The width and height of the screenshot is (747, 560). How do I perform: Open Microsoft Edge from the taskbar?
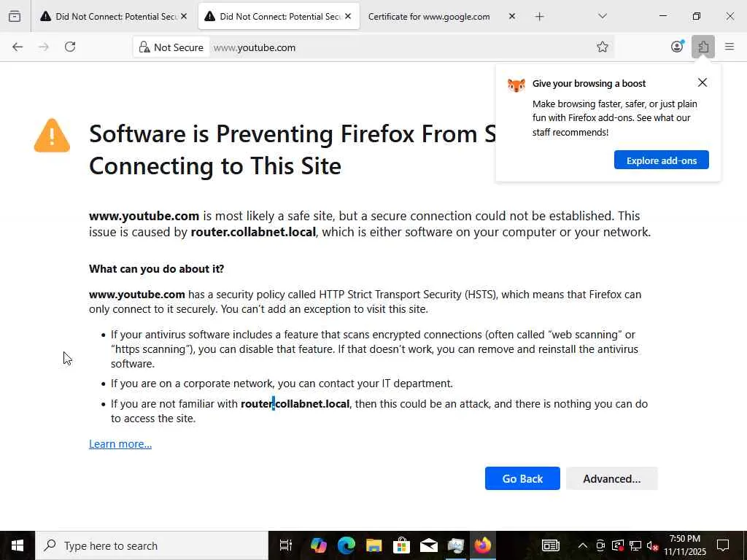click(x=347, y=545)
